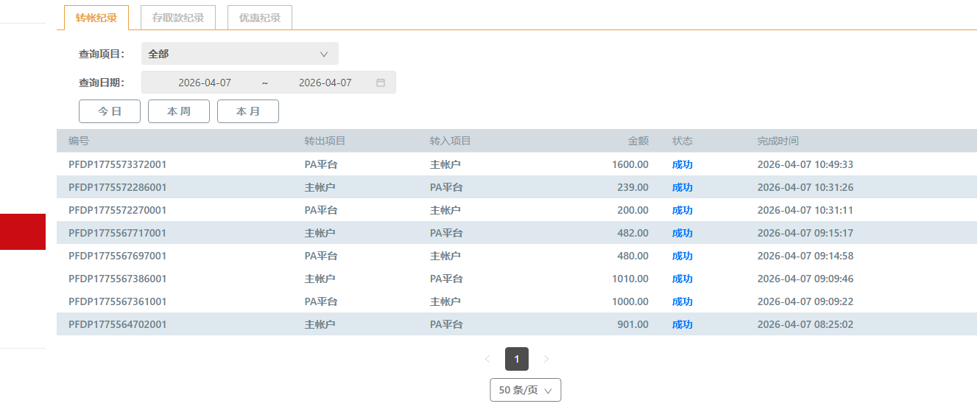Click the red sidebar block
The width and height of the screenshot is (980, 412).
[23, 231]
